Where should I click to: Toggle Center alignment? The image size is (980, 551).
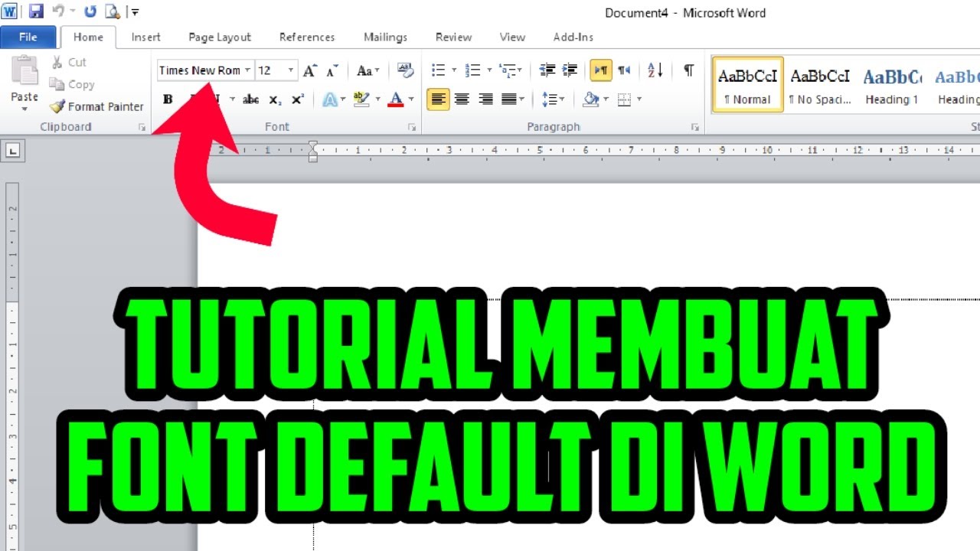coord(462,99)
